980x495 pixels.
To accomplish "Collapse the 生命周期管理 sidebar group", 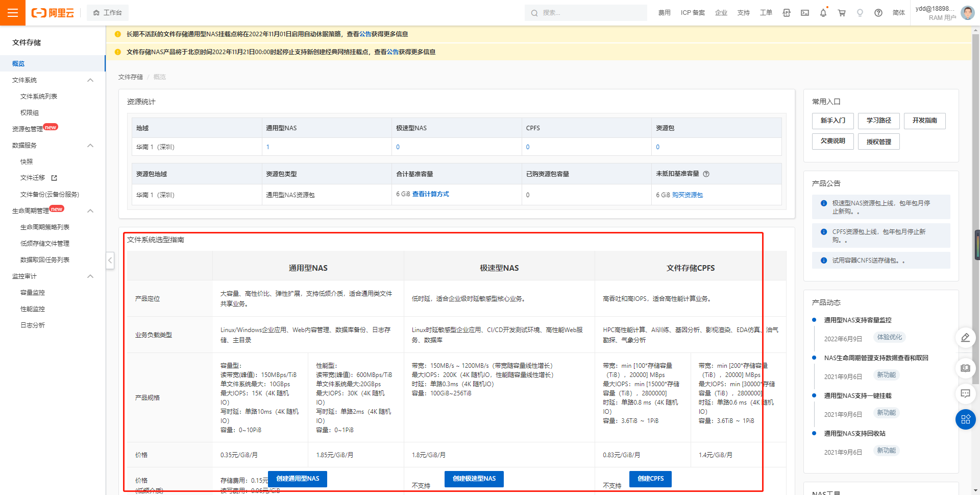I will (x=90, y=211).
